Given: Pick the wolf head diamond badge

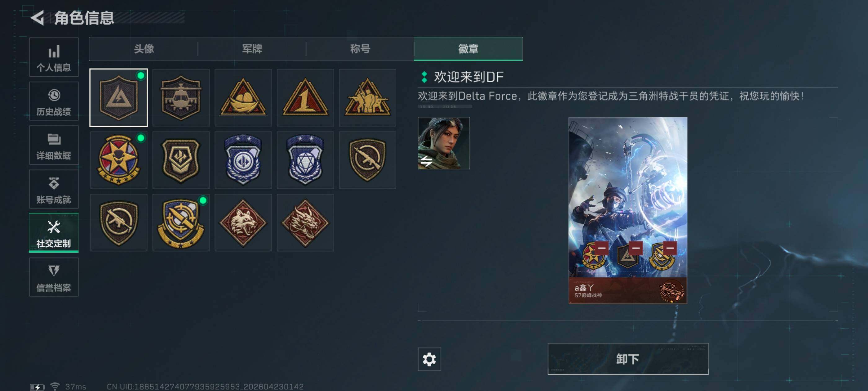Looking at the screenshot, I should tap(243, 223).
